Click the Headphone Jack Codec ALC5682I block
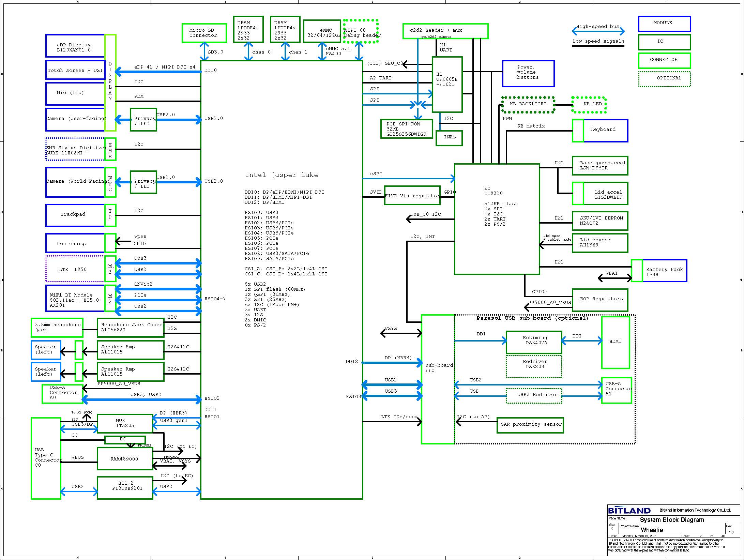744x560 pixels. [130, 328]
